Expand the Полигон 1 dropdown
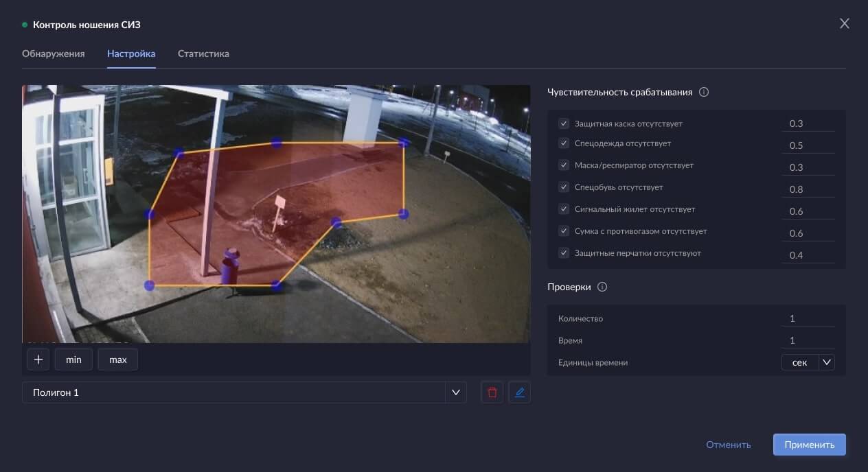 point(455,392)
